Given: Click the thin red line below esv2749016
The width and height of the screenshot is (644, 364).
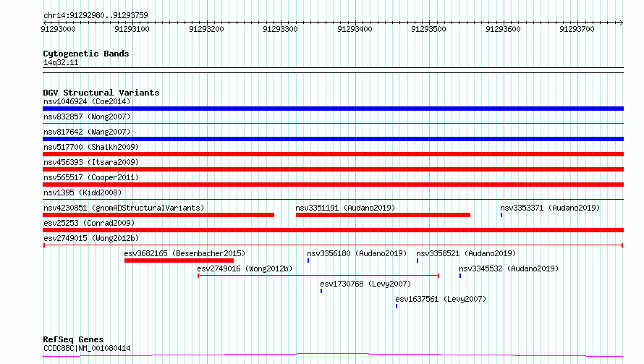Looking at the screenshot, I should (318, 276).
